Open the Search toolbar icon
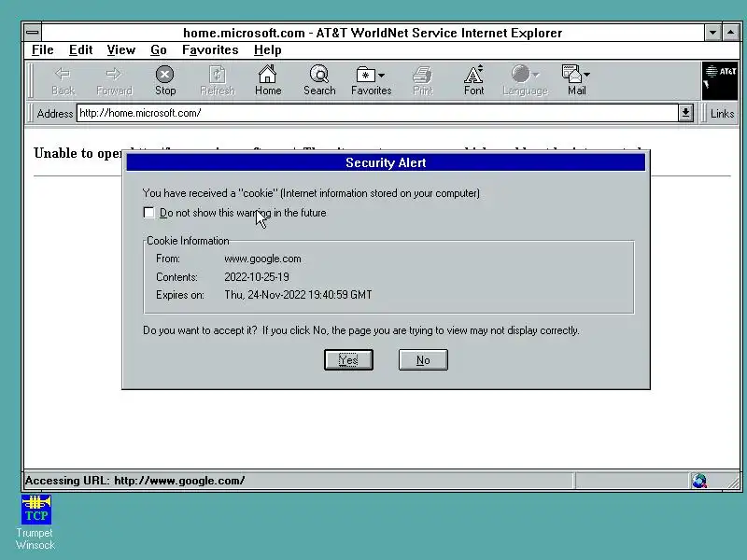 click(x=319, y=81)
